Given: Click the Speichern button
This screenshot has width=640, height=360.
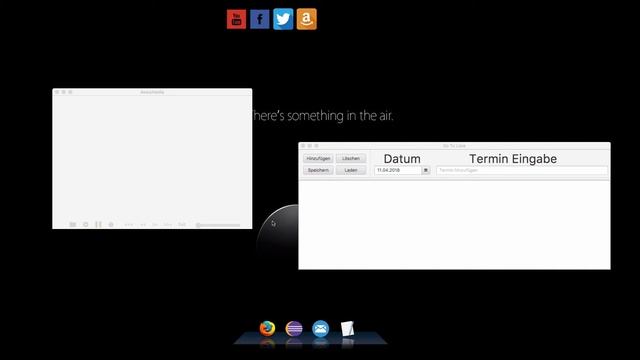Looking at the screenshot, I should tap(318, 170).
